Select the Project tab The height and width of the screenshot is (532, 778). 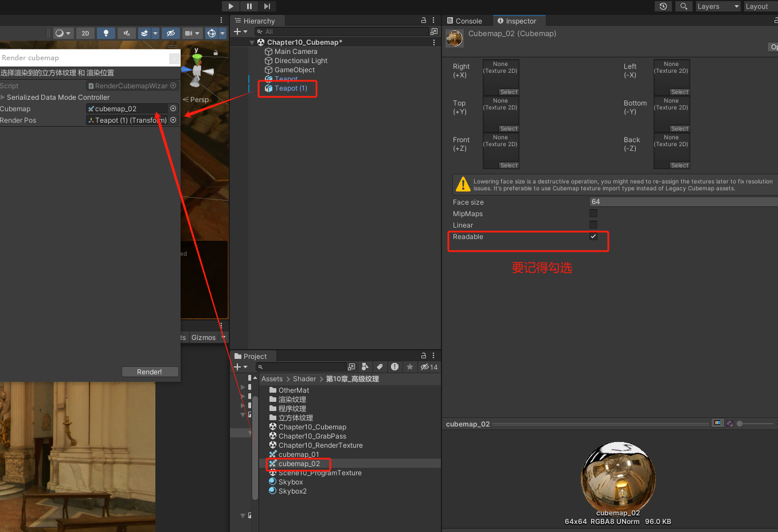point(253,356)
